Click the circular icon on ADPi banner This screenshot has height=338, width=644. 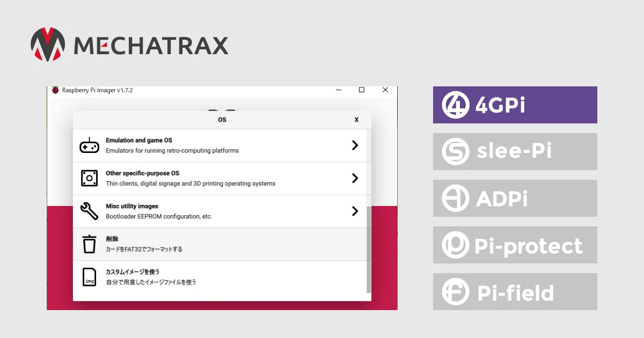[455, 199]
